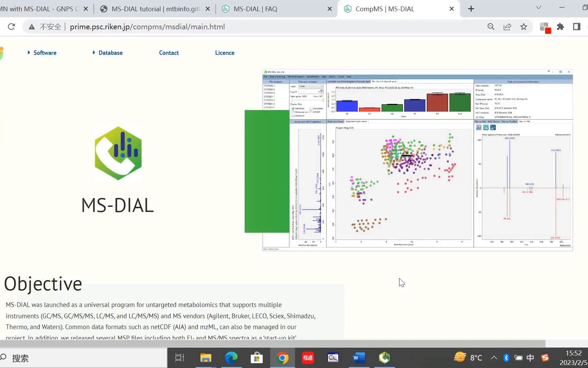588x368 pixels.
Task: Click the dark BPW spectrum icon
Action: pyautogui.click(x=493, y=127)
